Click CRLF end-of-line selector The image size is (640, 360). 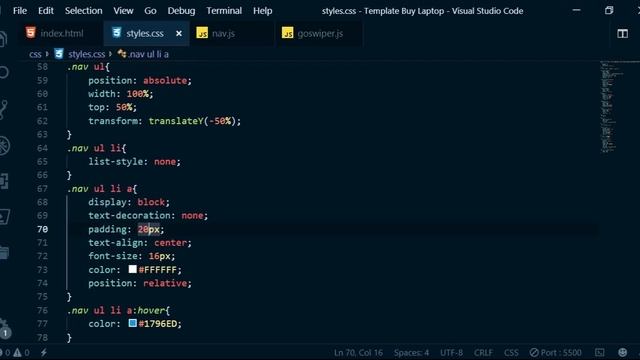click(483, 353)
